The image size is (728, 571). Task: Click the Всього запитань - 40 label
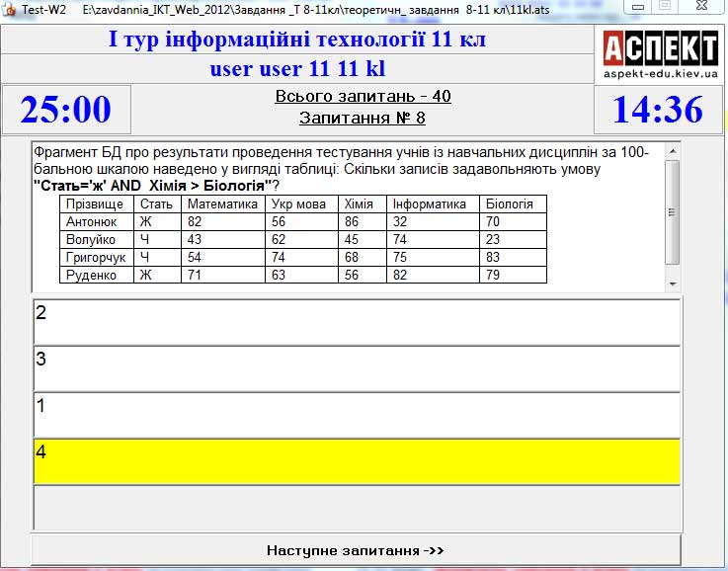click(x=363, y=97)
